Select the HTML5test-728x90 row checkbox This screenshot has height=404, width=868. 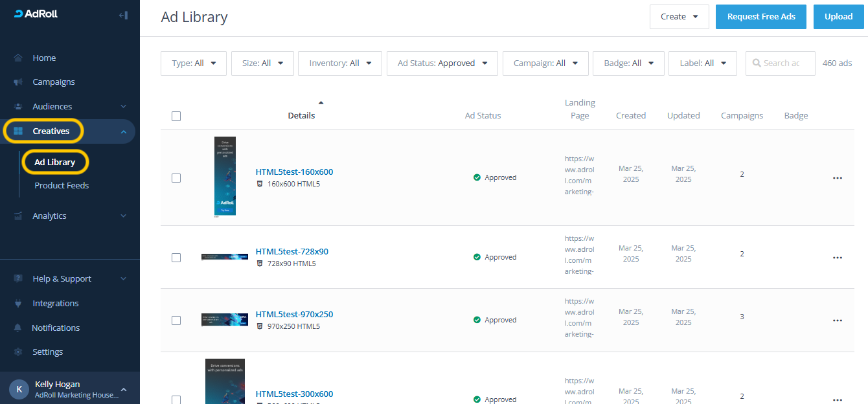[x=176, y=258]
